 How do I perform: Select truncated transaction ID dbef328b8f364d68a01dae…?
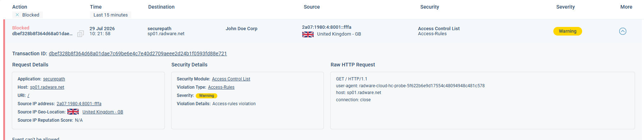42,34
